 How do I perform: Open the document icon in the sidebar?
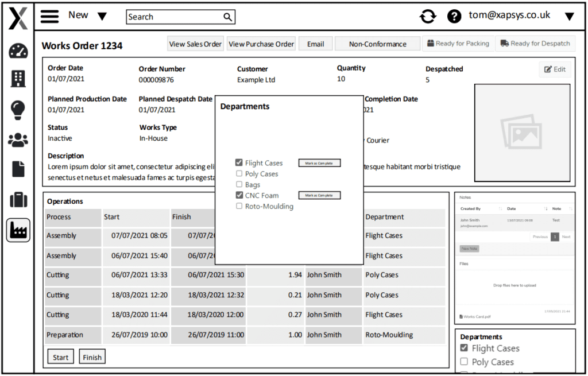[18, 169]
